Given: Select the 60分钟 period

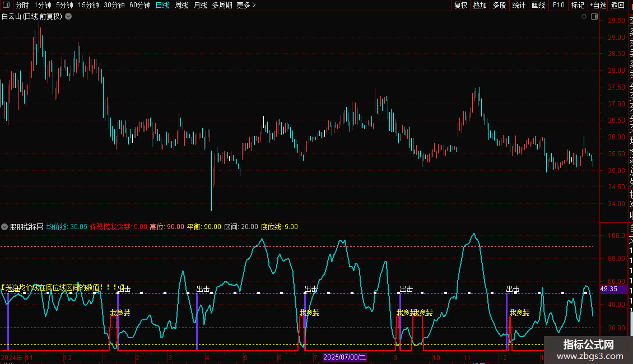Looking at the screenshot, I should (x=140, y=5).
